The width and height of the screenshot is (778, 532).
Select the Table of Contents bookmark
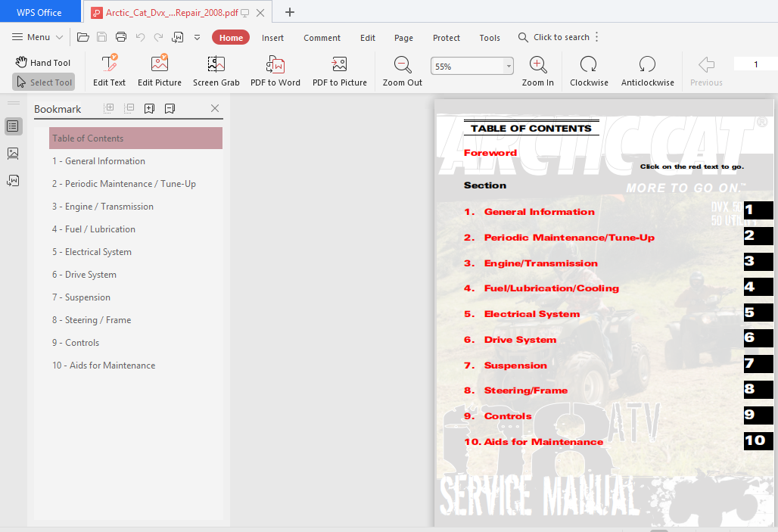pos(136,138)
